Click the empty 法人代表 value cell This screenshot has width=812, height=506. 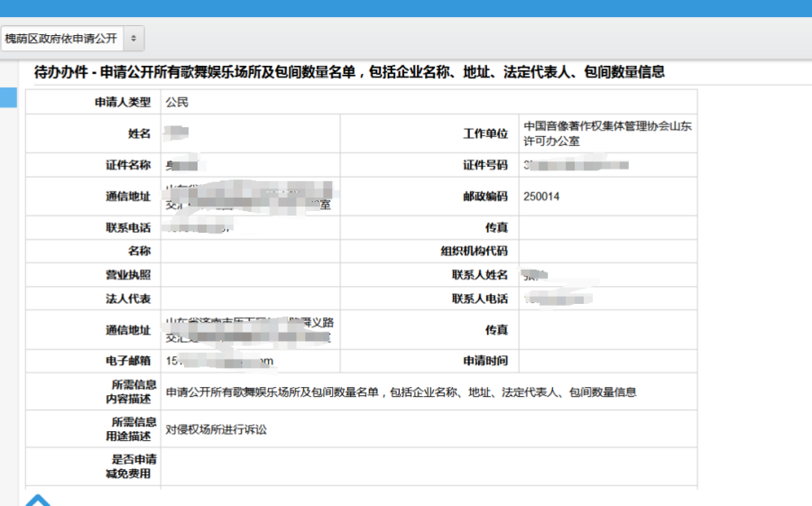(x=250, y=299)
